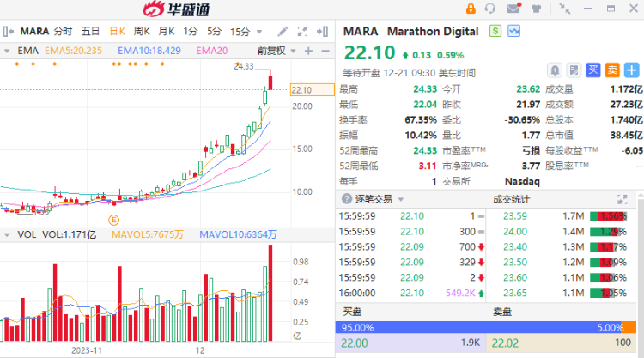This screenshot has height=358, width=644.
Task: Click the 5.00% sell ratio bar
Action: (629, 328)
